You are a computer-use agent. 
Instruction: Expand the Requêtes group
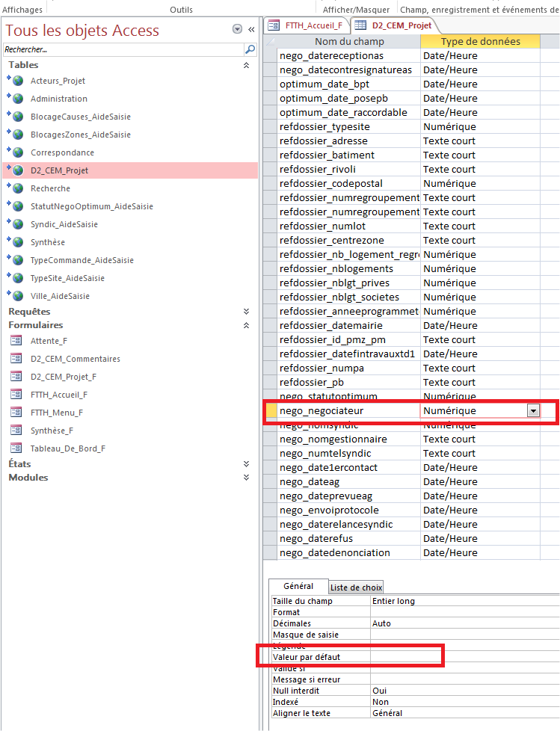coord(247,312)
